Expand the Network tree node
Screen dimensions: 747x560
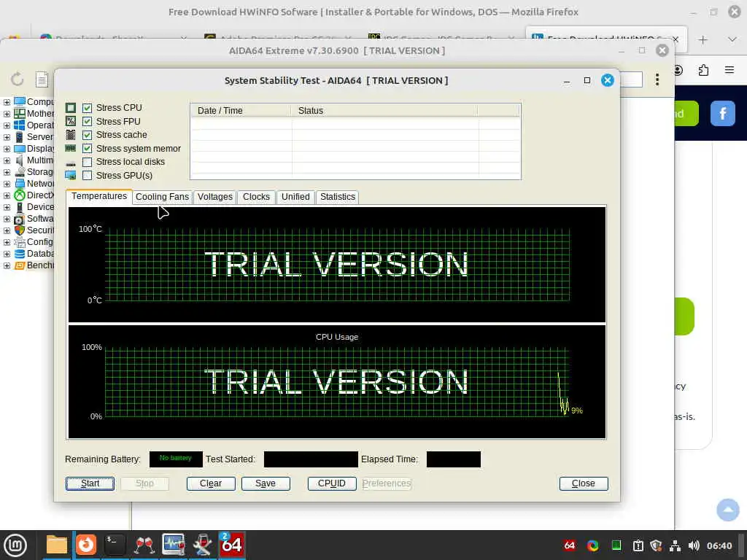tap(7, 184)
